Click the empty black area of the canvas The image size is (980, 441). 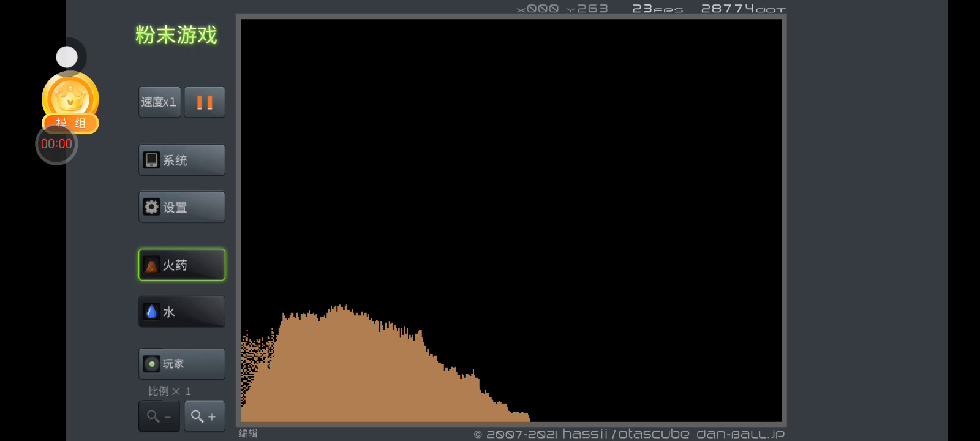[x=511, y=153]
